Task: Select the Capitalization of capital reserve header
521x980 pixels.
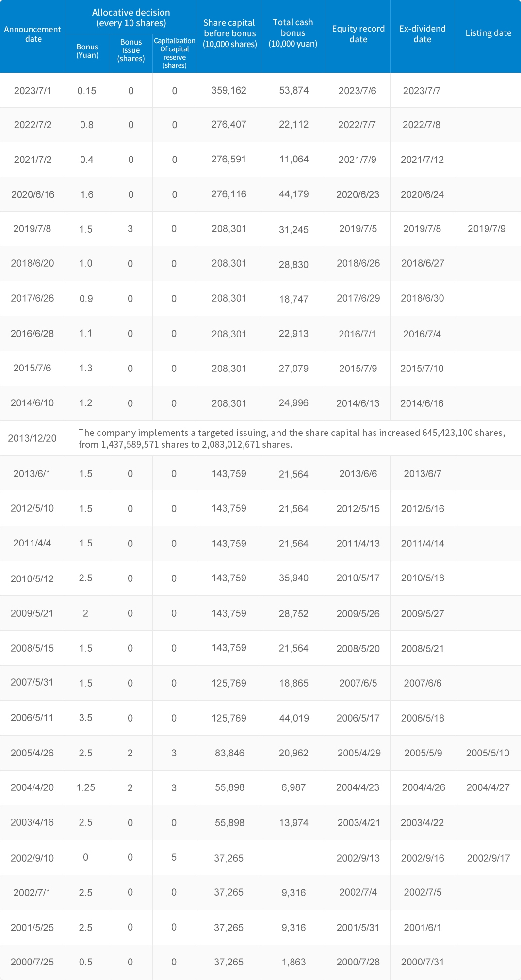Action: [x=175, y=53]
